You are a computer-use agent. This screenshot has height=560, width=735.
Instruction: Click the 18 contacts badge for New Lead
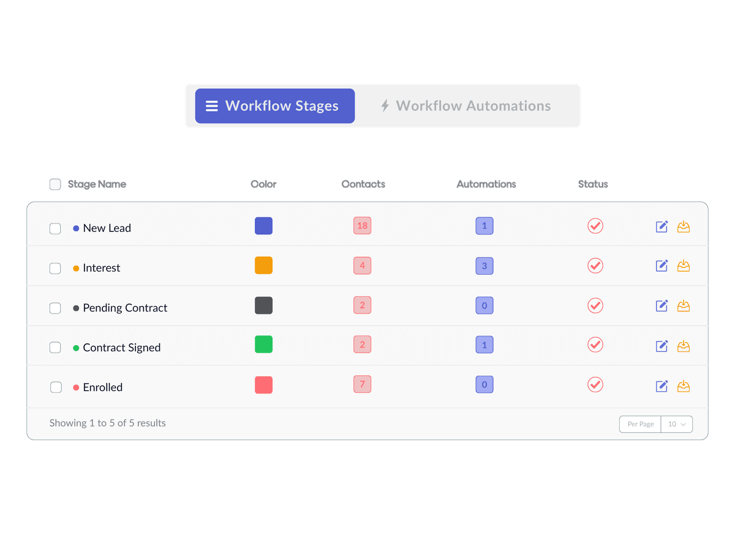coord(362,226)
